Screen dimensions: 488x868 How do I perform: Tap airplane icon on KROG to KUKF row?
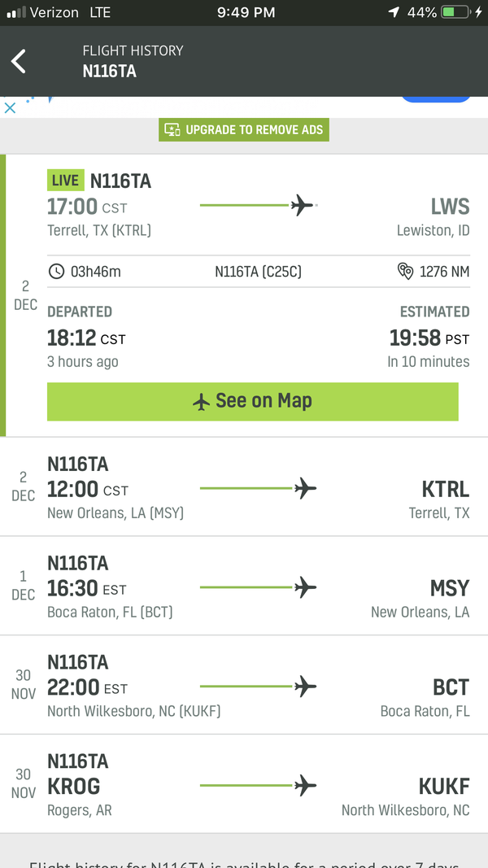click(305, 786)
